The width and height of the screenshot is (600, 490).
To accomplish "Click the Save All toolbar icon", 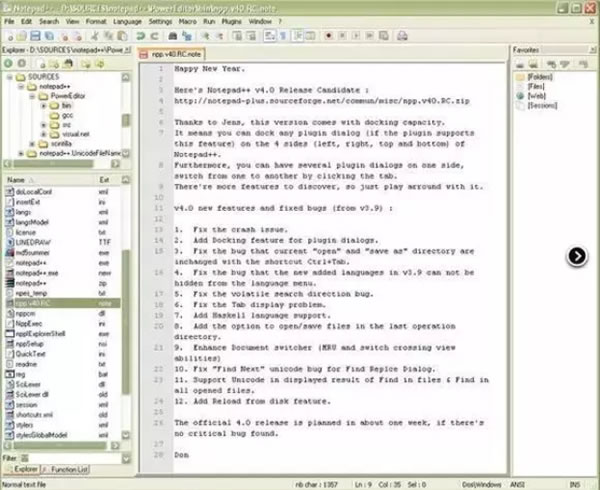I will (x=49, y=36).
